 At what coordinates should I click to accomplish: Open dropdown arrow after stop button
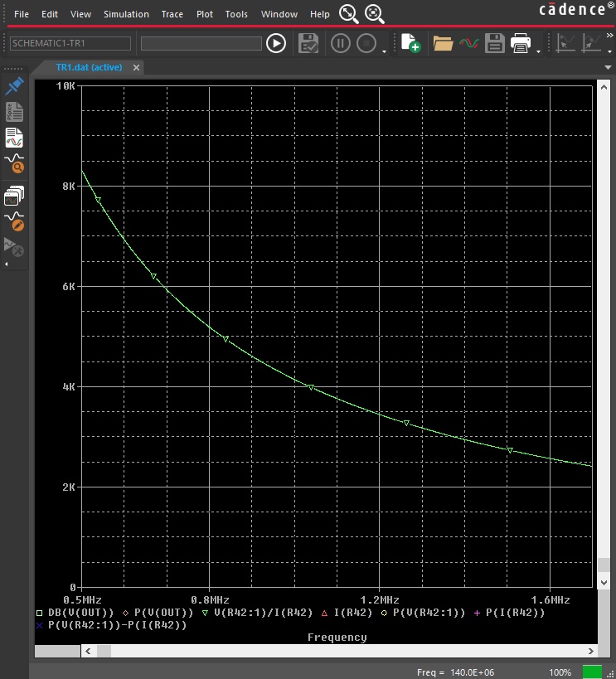tap(384, 52)
